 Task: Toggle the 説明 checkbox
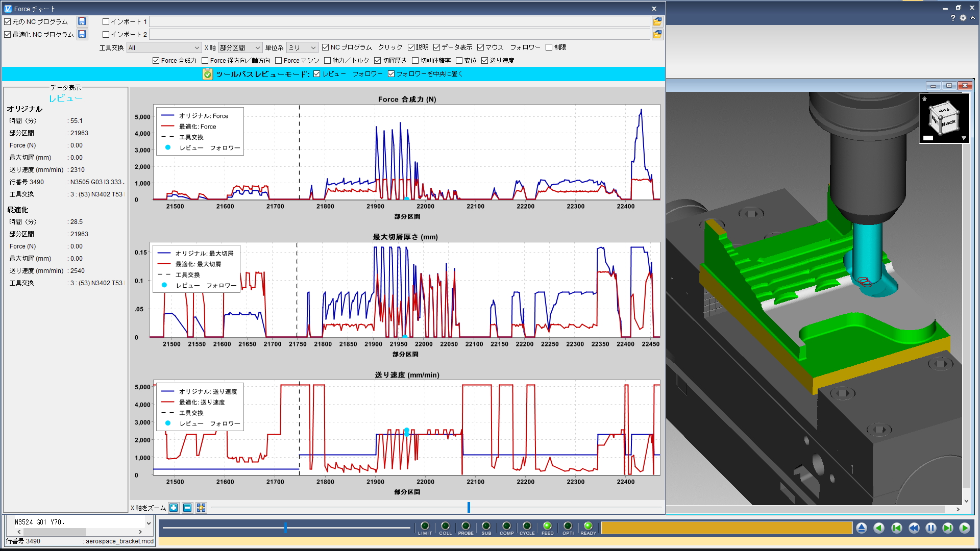tap(411, 47)
